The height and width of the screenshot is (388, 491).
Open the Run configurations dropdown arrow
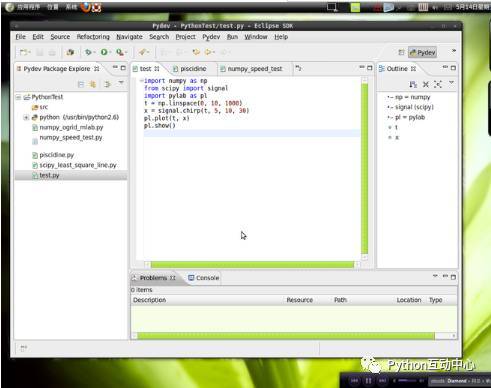point(110,53)
